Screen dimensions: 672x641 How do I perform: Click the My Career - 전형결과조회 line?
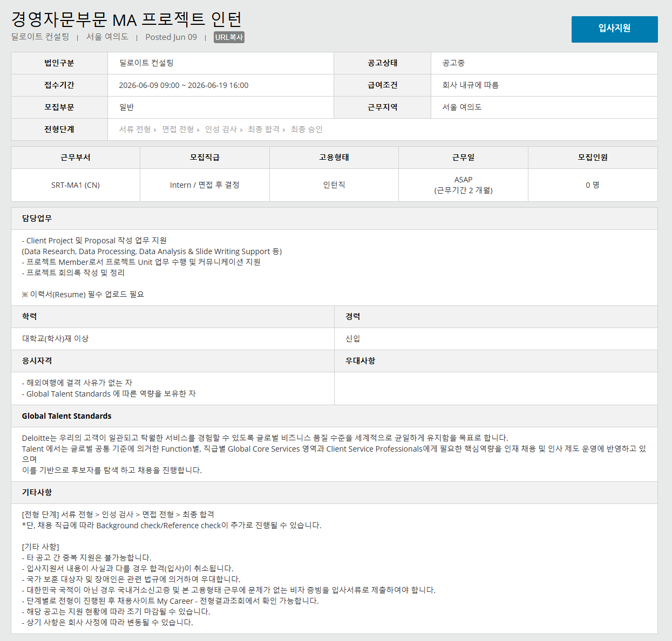[171, 601]
